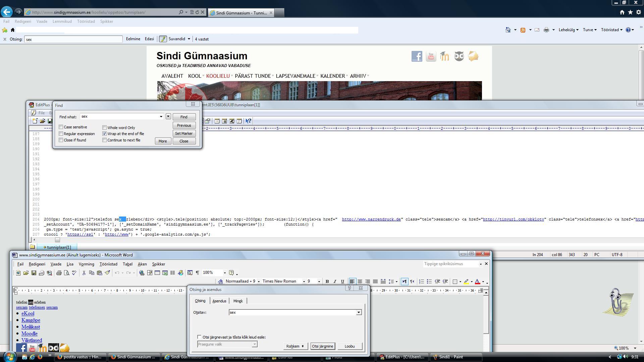Image resolution: width=644 pixels, height=362 pixels.
Task: Open the Times New Roman font dropdown
Action: click(304, 282)
